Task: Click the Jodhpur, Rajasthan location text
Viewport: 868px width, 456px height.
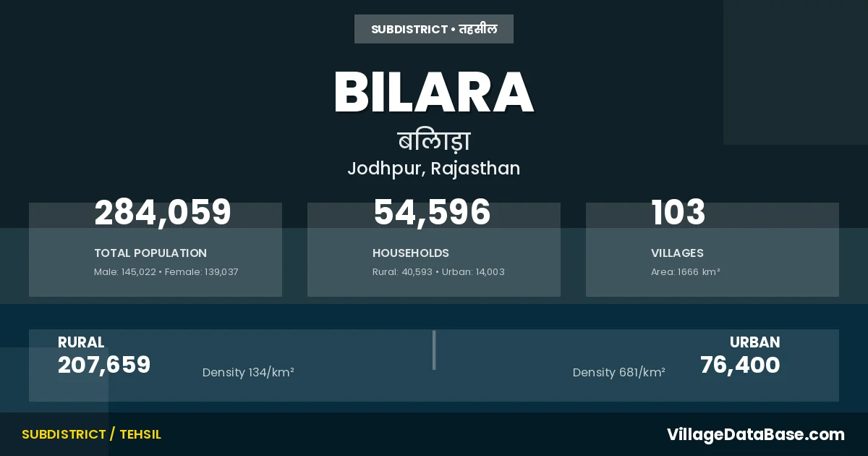Action: (x=434, y=169)
